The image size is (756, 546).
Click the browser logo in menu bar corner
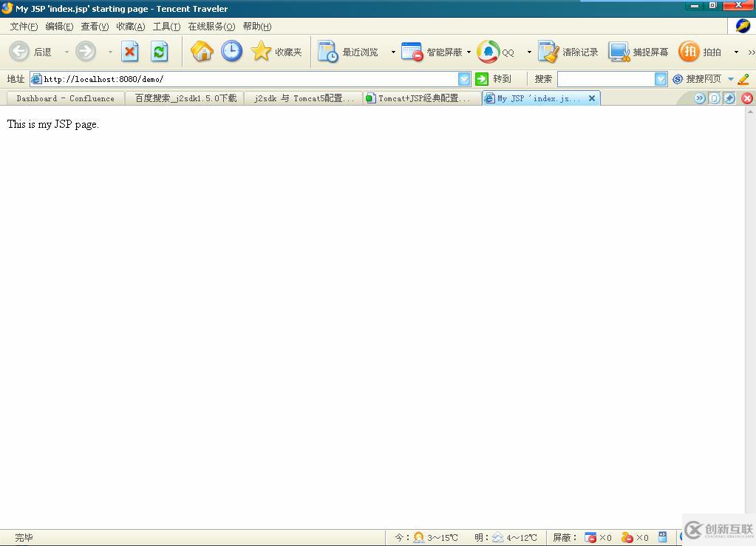[x=743, y=26]
